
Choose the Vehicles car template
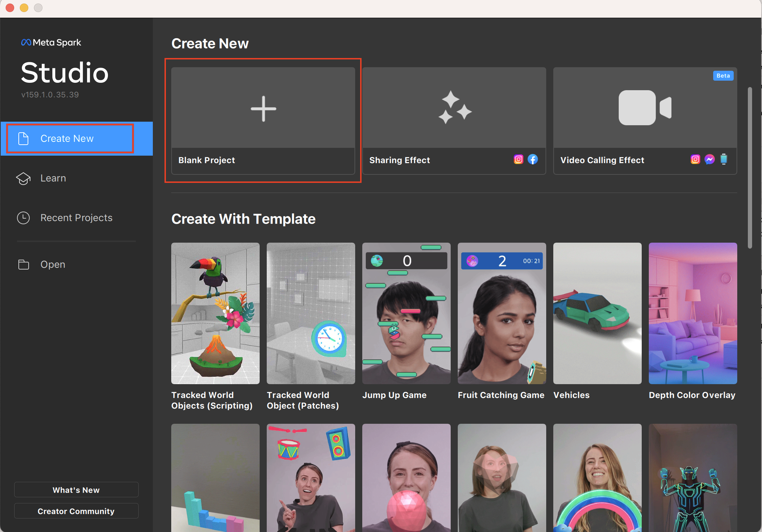[597, 313]
